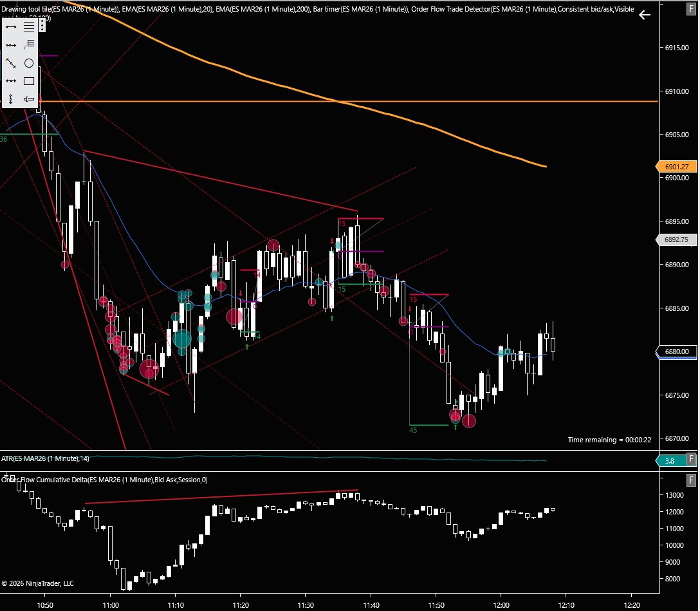Click the teal 3.8 ATR value marker
Viewport: 700px width, 611px height.
[x=670, y=460]
